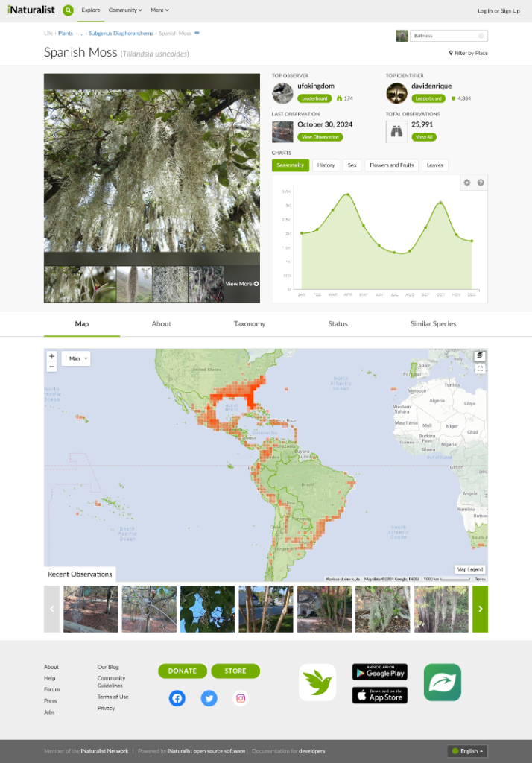Show previous recent observations

(x=51, y=609)
